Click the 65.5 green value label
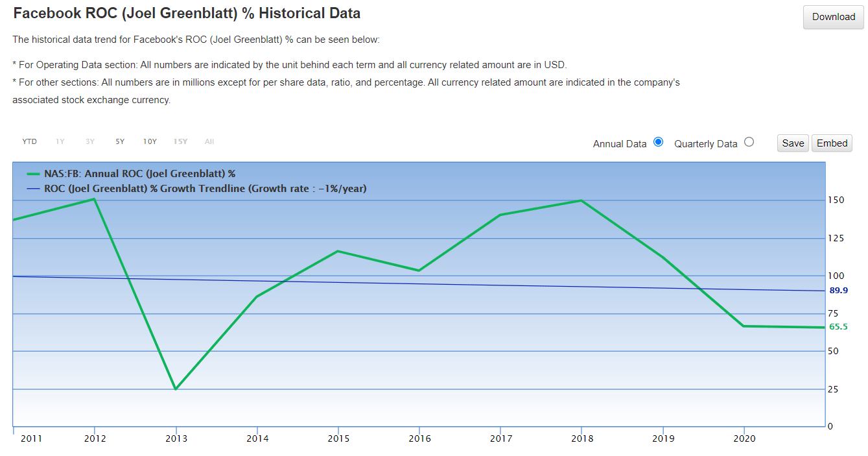Image resolution: width=868 pixels, height=456 pixels. [x=838, y=327]
